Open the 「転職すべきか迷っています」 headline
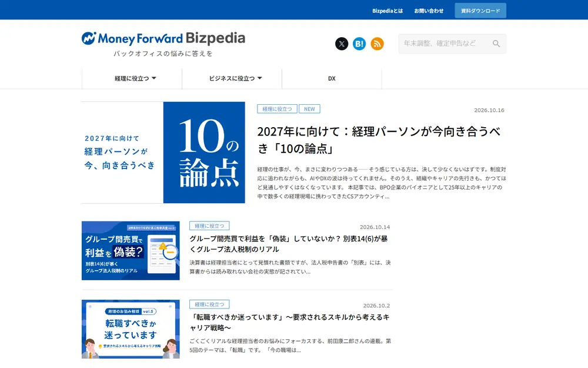588x368 pixels. point(289,322)
